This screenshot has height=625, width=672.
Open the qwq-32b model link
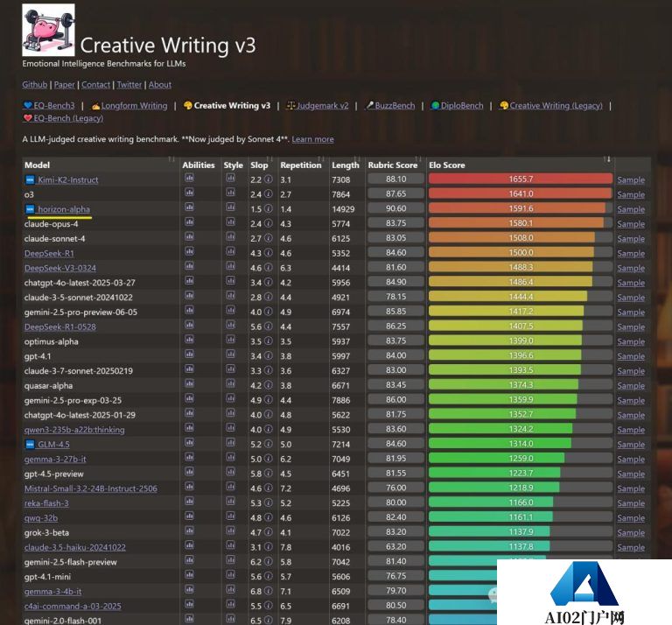41,518
